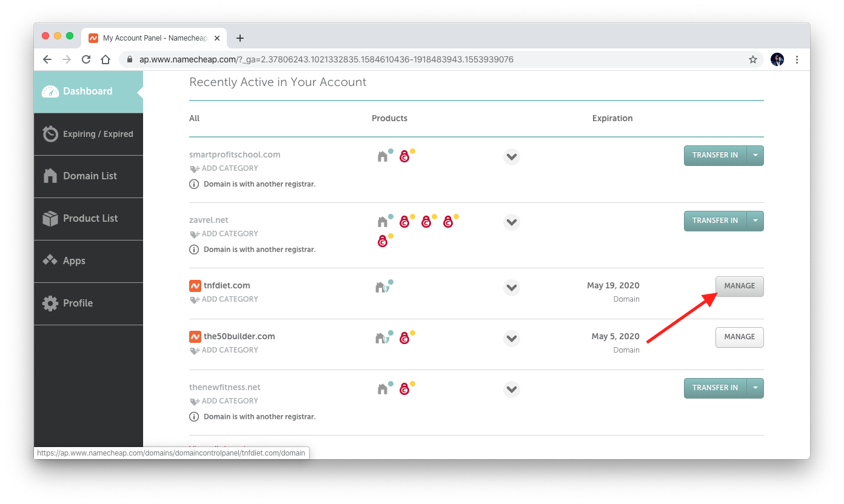Viewport: 844px width, 504px height.
Task: Open the Chrome profile avatar
Action: tap(777, 59)
